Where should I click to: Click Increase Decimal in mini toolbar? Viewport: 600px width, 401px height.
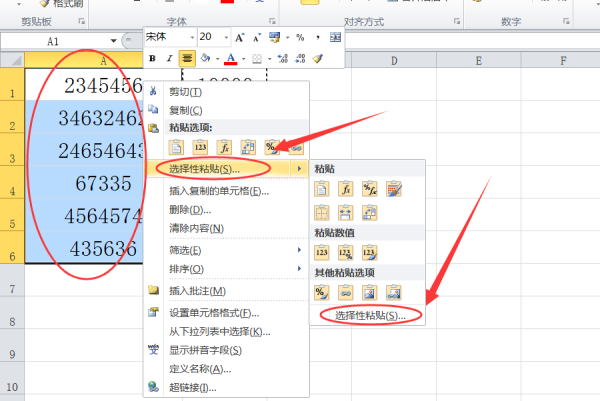click(x=283, y=59)
